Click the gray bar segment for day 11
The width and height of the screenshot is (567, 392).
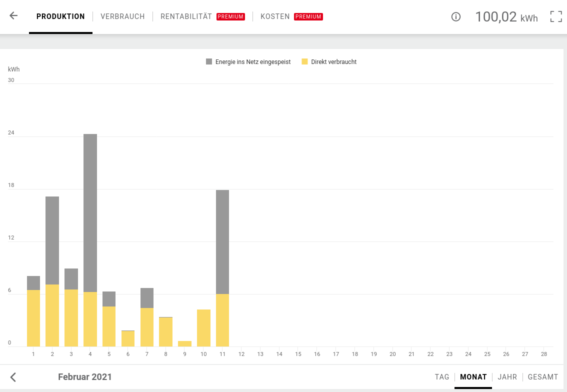[x=222, y=241]
